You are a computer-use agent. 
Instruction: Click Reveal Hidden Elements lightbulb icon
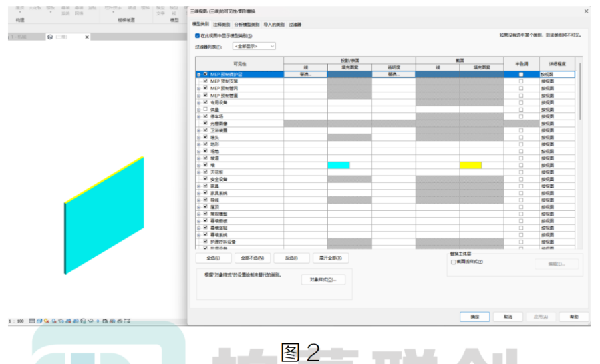coord(98,321)
